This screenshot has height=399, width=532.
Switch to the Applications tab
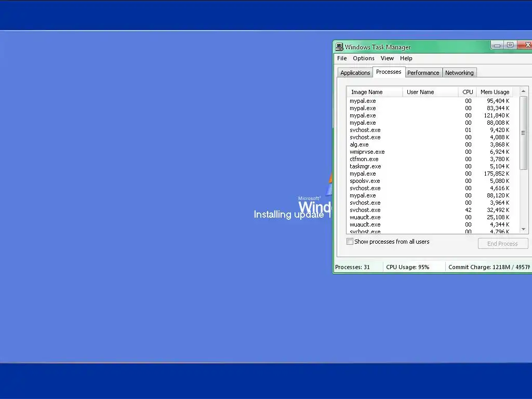(x=355, y=73)
